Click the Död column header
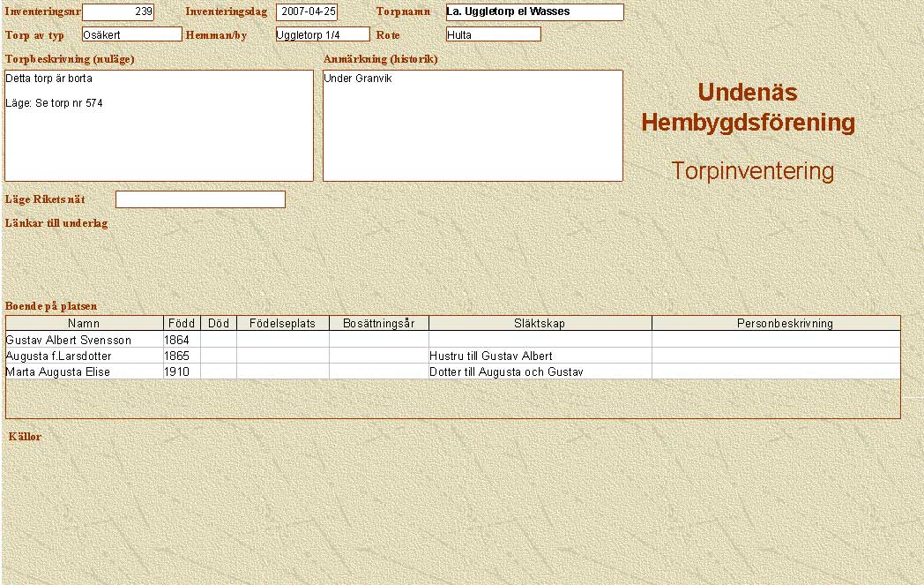This screenshot has height=585, width=924. point(219,324)
